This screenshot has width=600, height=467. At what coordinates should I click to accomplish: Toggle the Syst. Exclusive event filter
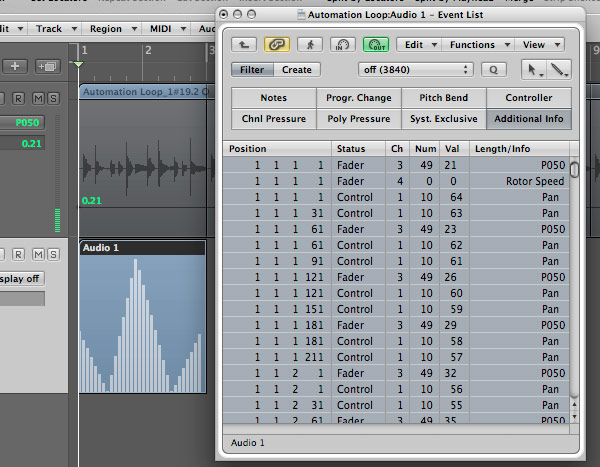point(443,119)
